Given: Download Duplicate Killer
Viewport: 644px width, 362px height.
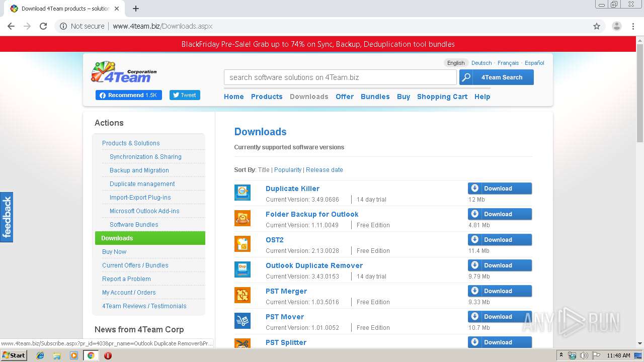Looking at the screenshot, I should coord(500,189).
